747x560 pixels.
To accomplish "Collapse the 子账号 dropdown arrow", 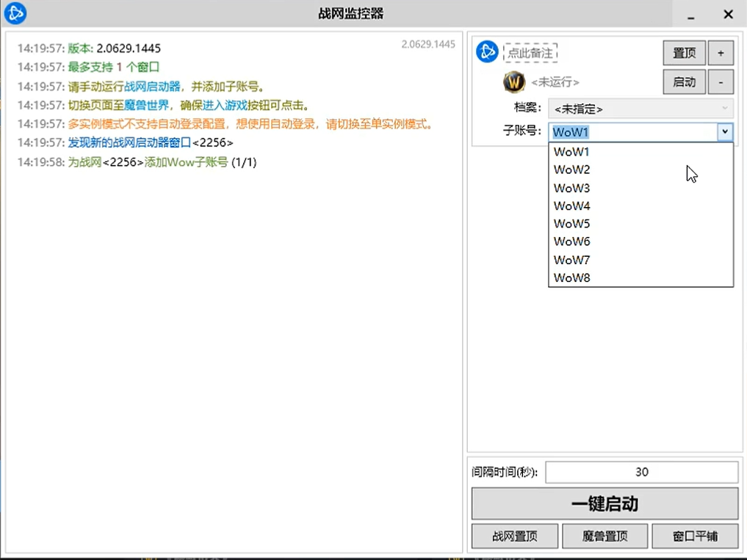I will [x=725, y=131].
